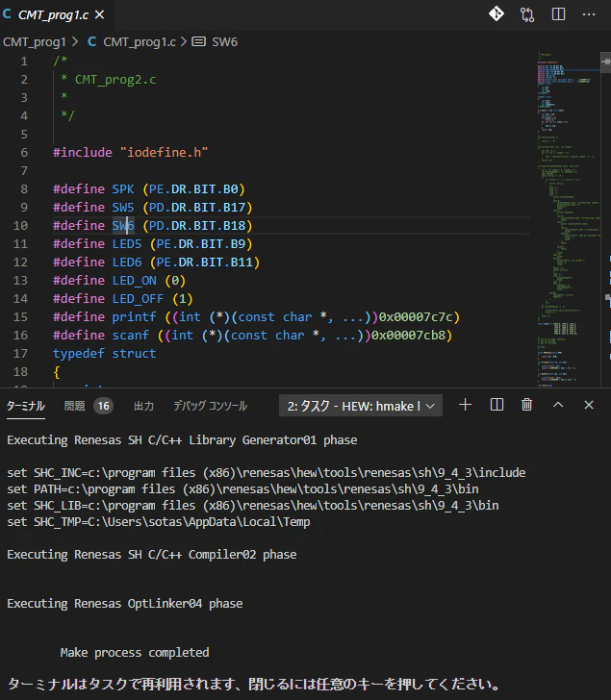Open editor more actions ellipsis menu
This screenshot has height=700, width=611.
tap(589, 14)
